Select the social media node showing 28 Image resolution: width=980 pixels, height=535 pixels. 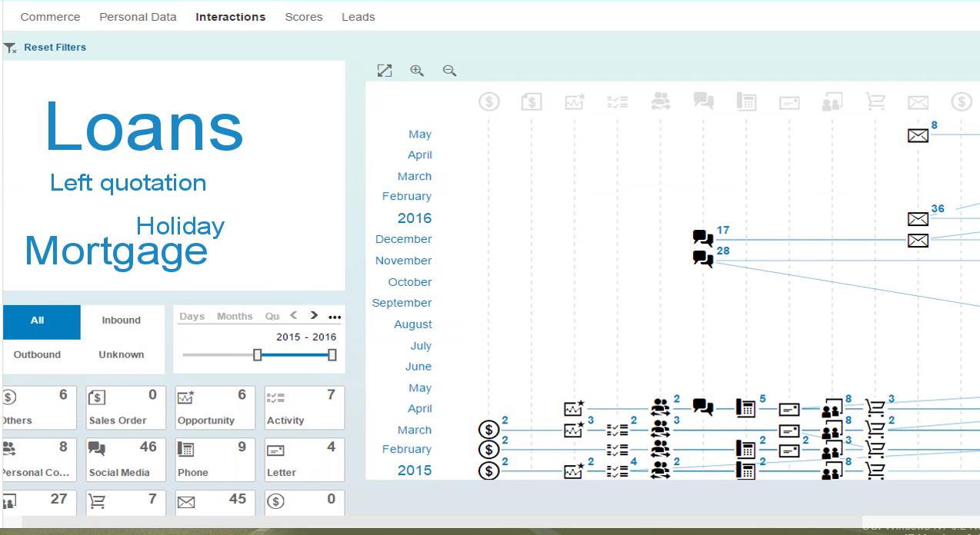(x=703, y=260)
